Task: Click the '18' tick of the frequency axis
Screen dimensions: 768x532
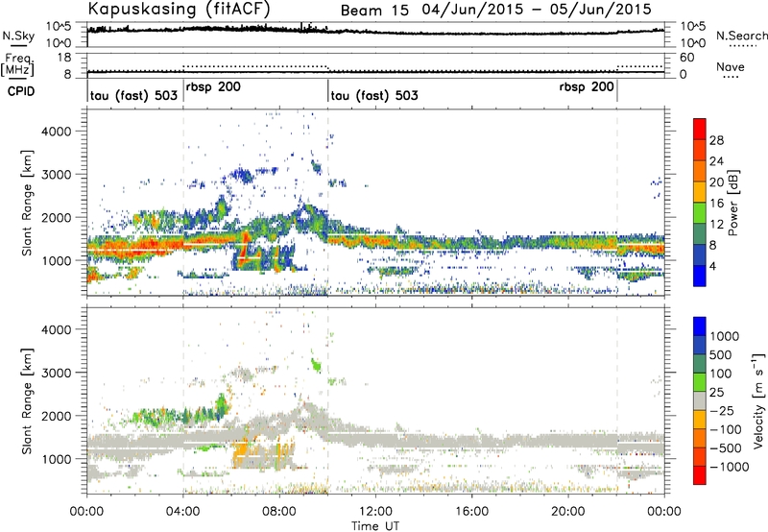Action: coord(64,58)
